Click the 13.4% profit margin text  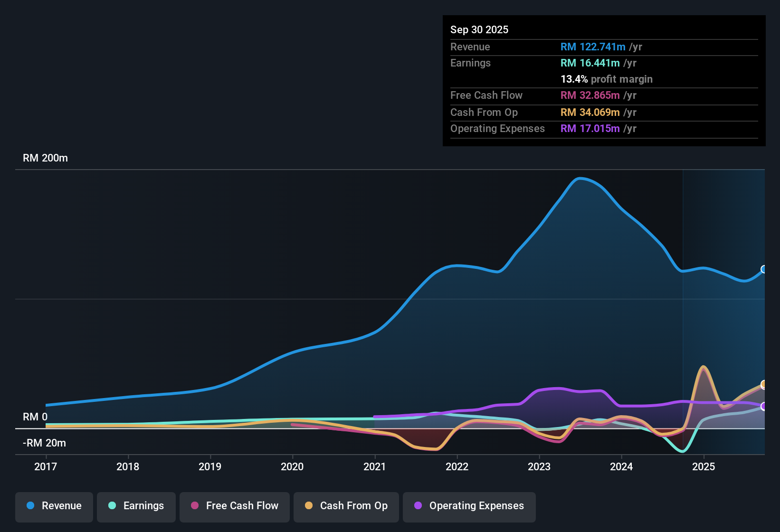[607, 79]
